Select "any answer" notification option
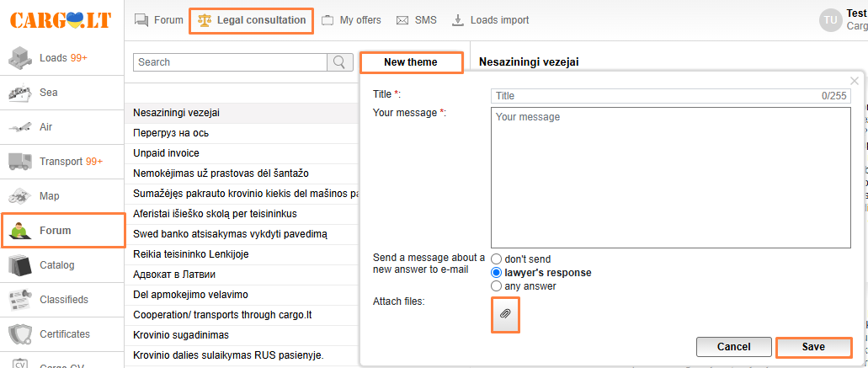Viewport: 868px width, 368px height. pyautogui.click(x=497, y=286)
